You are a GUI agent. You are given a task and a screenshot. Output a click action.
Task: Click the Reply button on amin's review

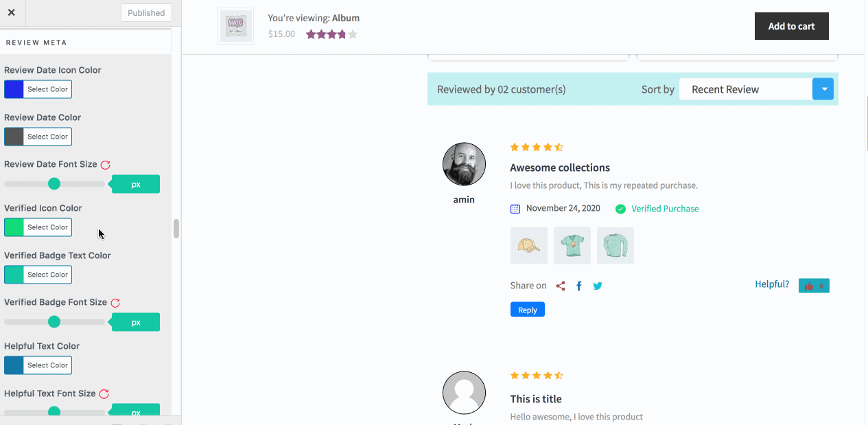pyautogui.click(x=527, y=309)
